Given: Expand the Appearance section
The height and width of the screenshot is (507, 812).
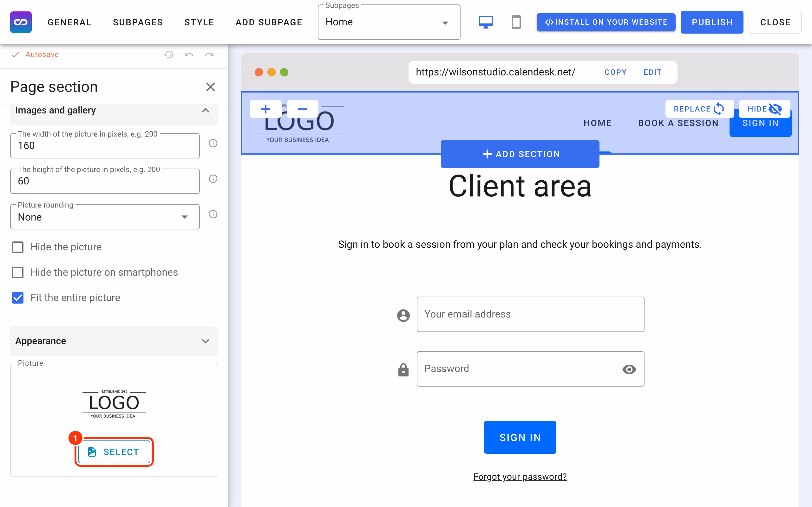Looking at the screenshot, I should click(114, 341).
